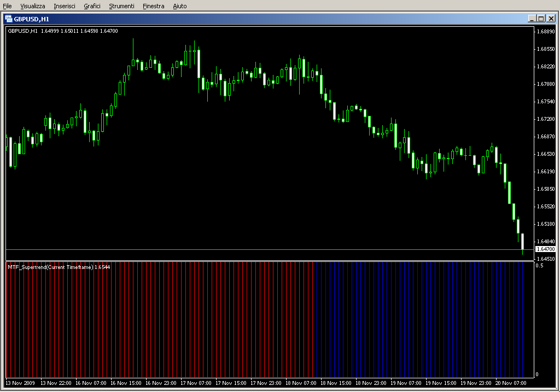Minimize the GBPUSD,H1 chart window
The image size is (560, 392).
click(x=532, y=19)
